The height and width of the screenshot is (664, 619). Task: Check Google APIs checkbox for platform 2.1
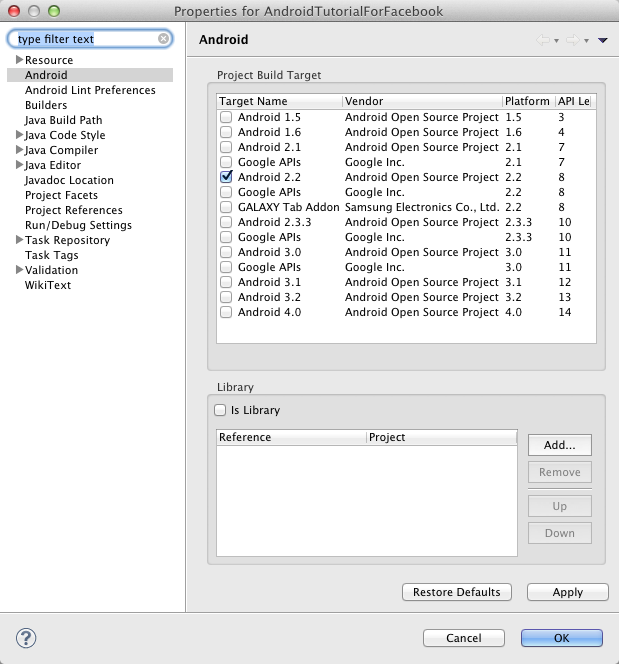[226, 162]
